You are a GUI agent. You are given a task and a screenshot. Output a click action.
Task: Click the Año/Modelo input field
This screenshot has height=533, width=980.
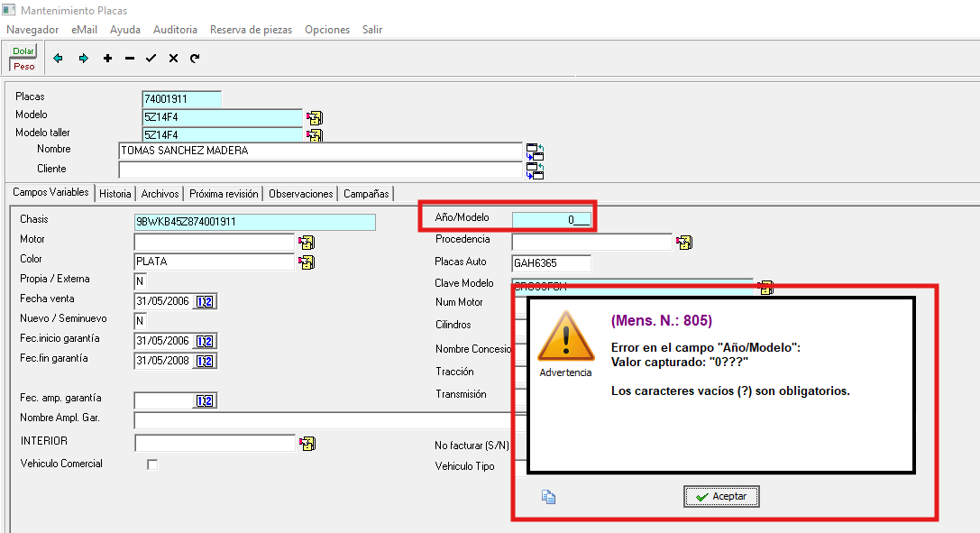[551, 219]
